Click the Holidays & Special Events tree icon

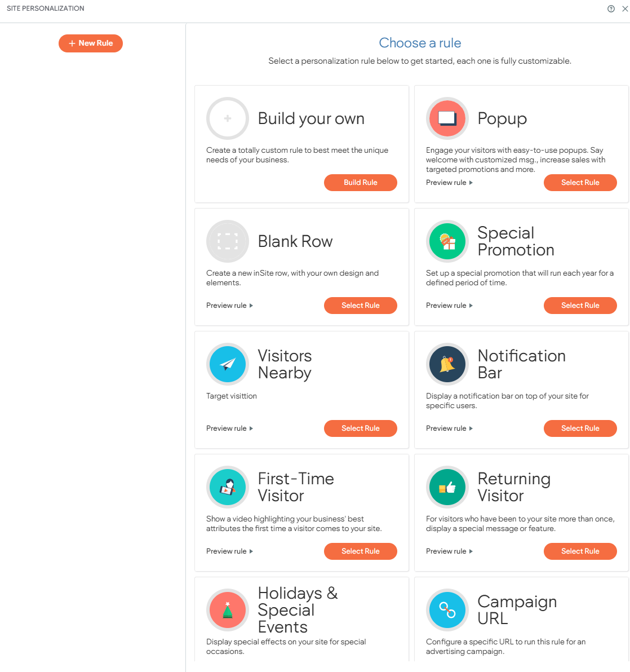pyautogui.click(x=228, y=610)
